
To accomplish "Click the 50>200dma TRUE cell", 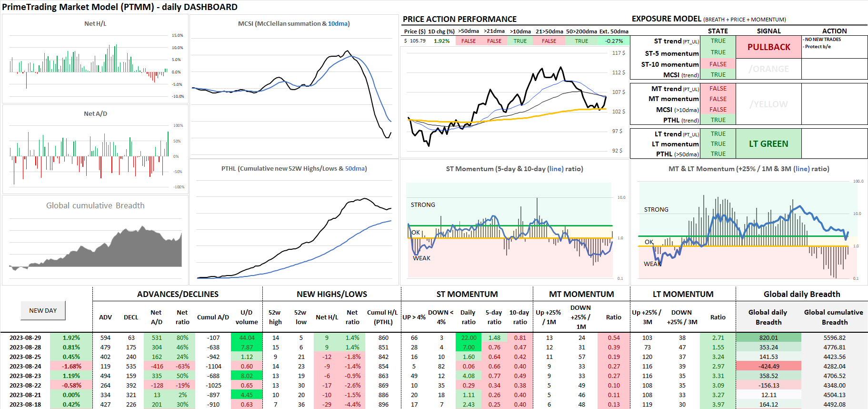I will [581, 41].
